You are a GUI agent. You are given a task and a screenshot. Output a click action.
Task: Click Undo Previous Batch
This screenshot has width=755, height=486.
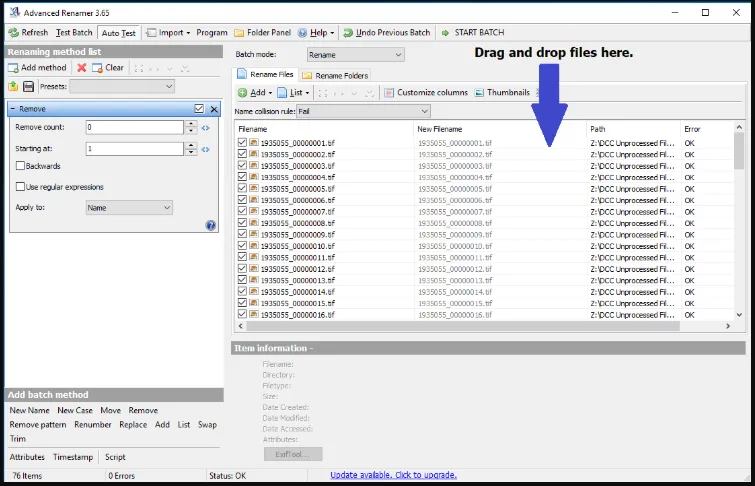(387, 33)
